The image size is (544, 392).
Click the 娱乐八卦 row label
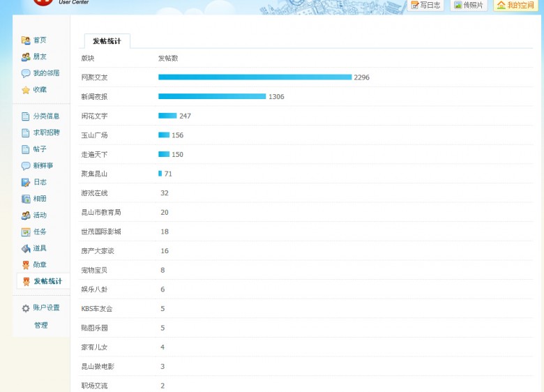tap(94, 289)
